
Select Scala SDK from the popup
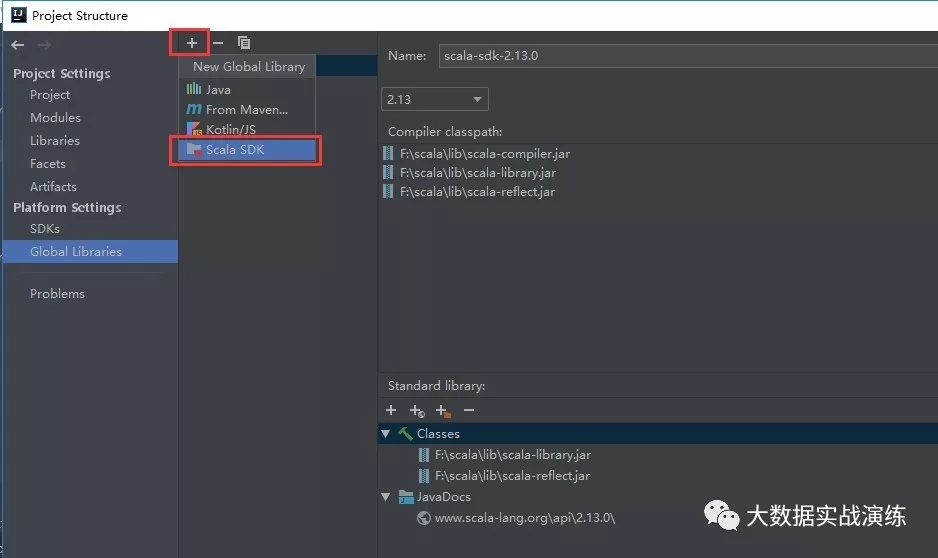tap(247, 150)
